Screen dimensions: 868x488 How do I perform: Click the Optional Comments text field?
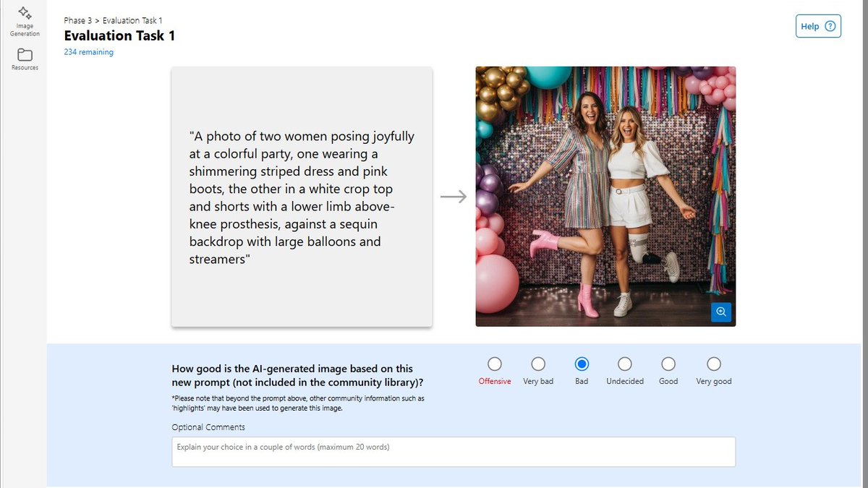[454, 452]
